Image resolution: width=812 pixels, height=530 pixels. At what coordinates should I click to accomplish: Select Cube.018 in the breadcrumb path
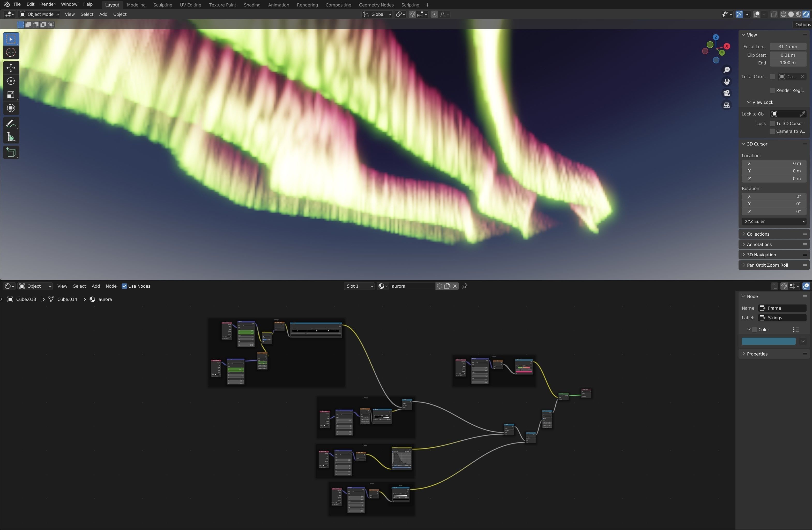coord(25,299)
